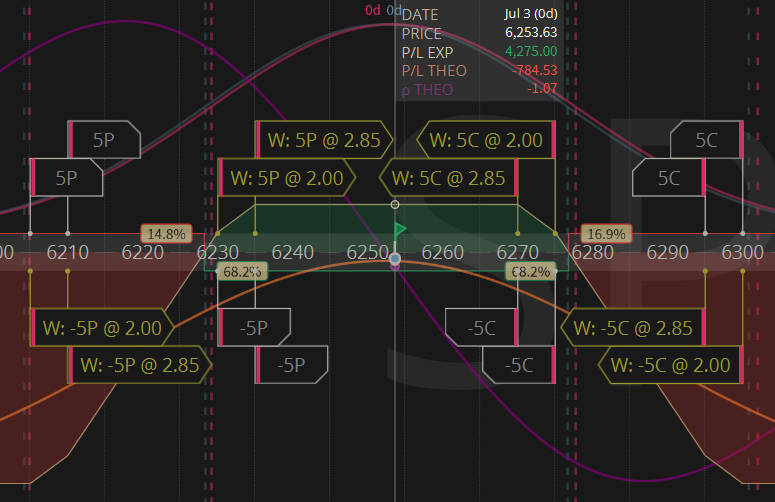
Task: Click the -5C position tag at strike 6275
Action: (x=519, y=365)
